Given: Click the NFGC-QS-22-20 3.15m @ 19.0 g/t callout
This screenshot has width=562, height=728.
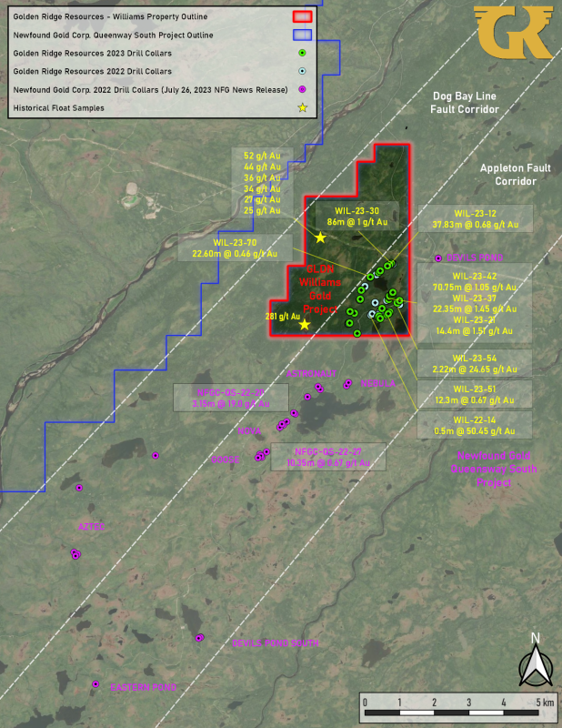Looking at the screenshot, I should [x=231, y=398].
